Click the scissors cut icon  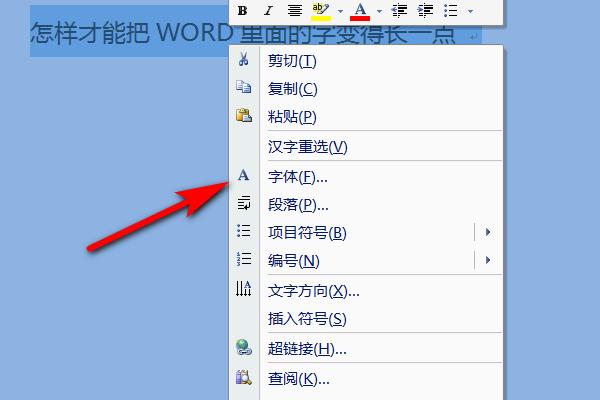pyautogui.click(x=243, y=59)
